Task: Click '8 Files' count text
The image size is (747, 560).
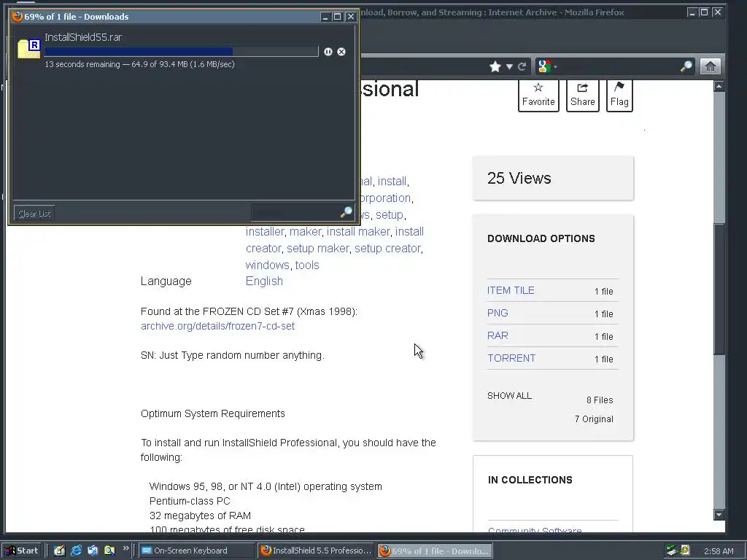Action: [x=600, y=400]
